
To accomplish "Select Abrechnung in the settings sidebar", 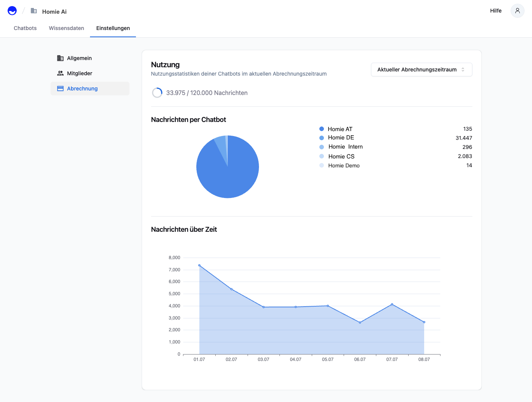I will tap(82, 88).
